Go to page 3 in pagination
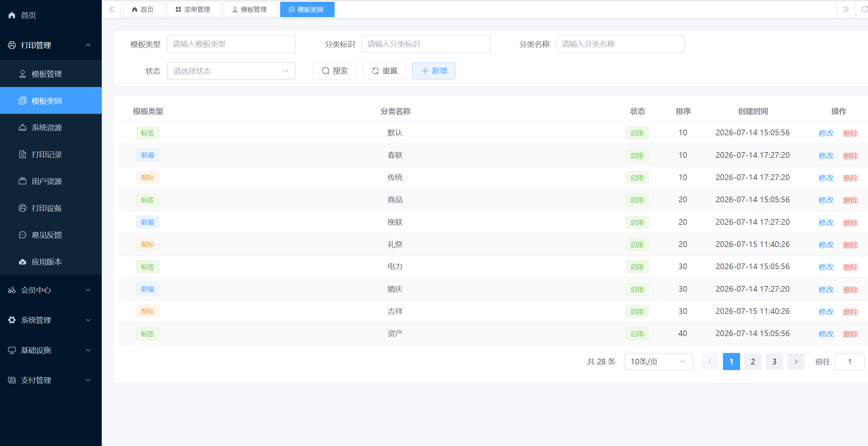Image resolution: width=868 pixels, height=446 pixels. 775,362
